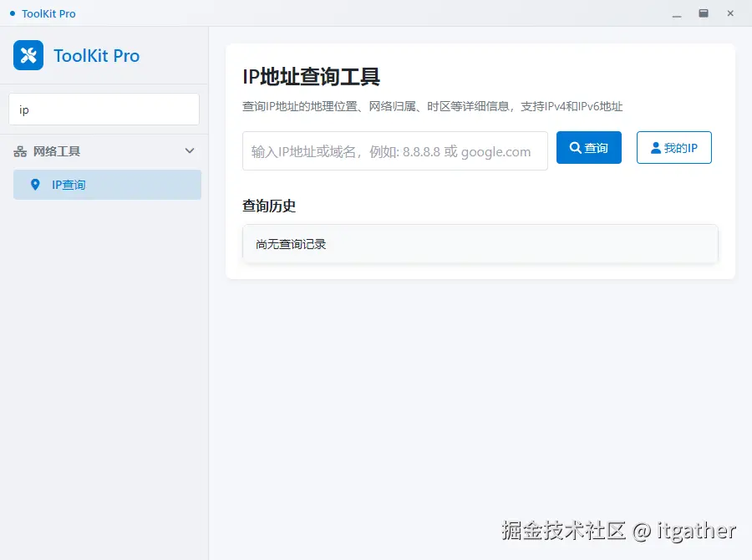The image size is (752, 560).
Task: Click the IP address or domain input field
Action: 395,150
